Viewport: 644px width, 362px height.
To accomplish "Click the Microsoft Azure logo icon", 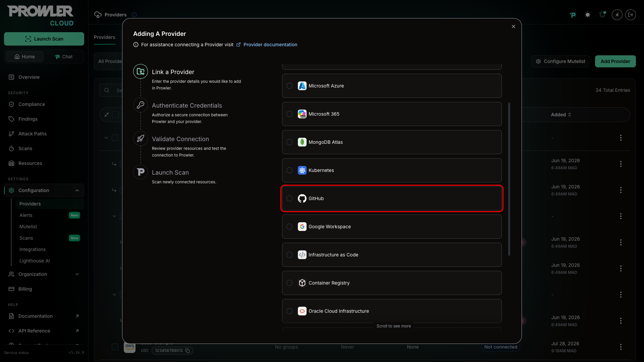I will 302,86.
